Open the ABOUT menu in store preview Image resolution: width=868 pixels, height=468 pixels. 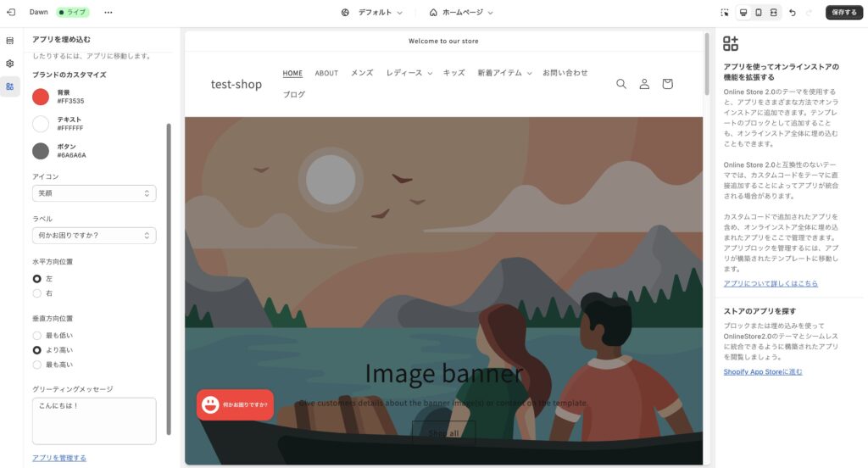click(x=326, y=73)
